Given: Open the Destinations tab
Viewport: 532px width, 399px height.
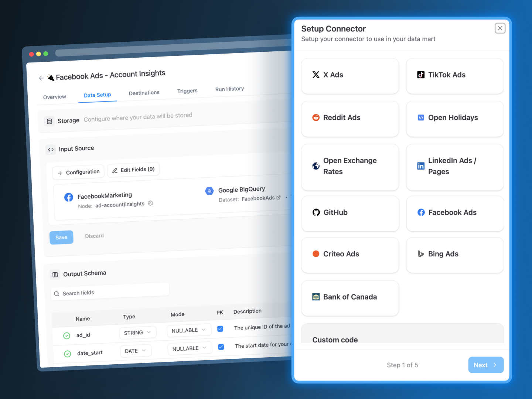Looking at the screenshot, I should [x=144, y=93].
